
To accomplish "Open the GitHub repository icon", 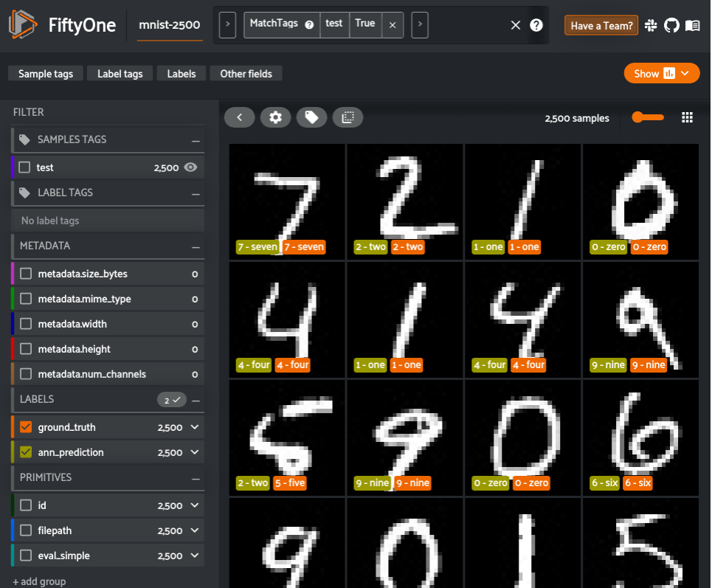I will [x=671, y=24].
